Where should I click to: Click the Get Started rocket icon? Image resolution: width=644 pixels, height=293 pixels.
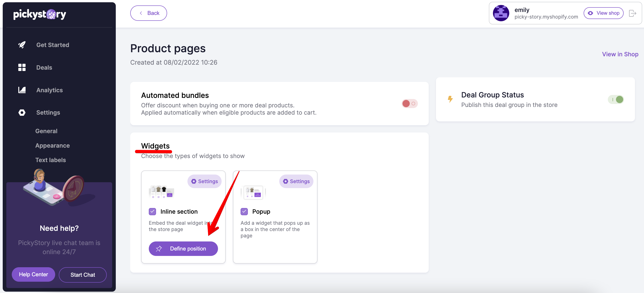click(22, 45)
